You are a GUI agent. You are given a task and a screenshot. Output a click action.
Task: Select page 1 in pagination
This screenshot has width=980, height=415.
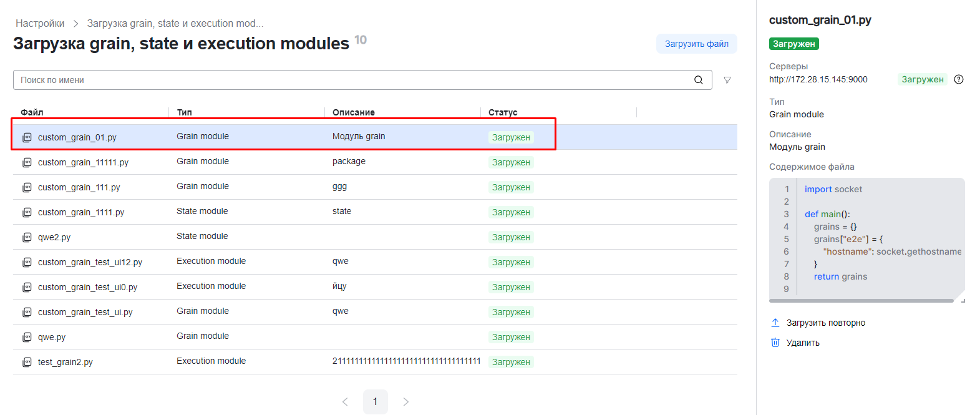[375, 402]
